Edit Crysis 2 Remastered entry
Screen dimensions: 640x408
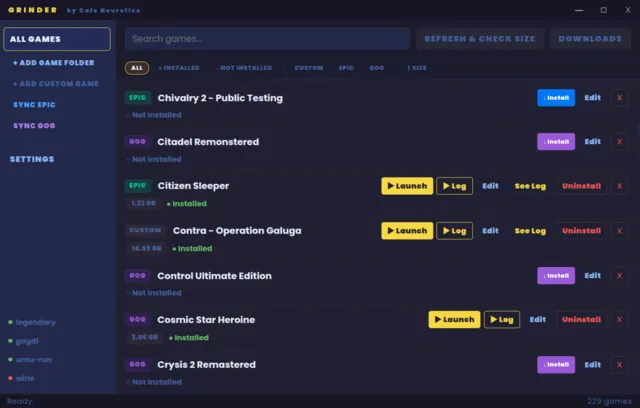[x=593, y=365]
